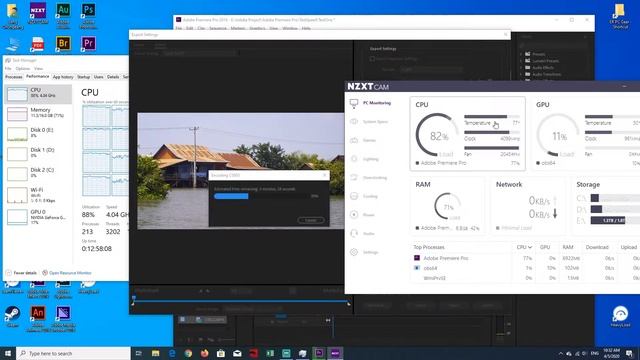Sort Top Processes by the GPU column

point(545,247)
